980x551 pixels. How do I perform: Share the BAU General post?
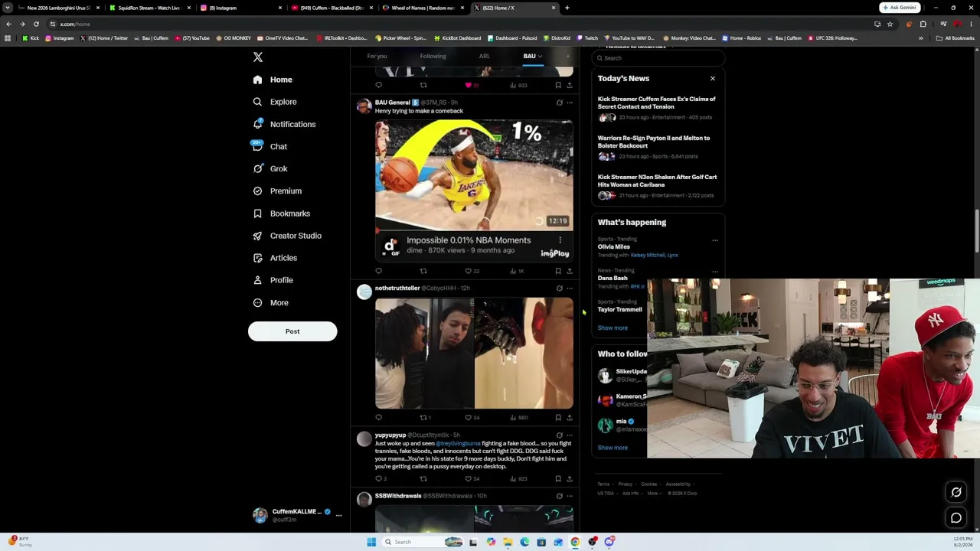click(570, 271)
